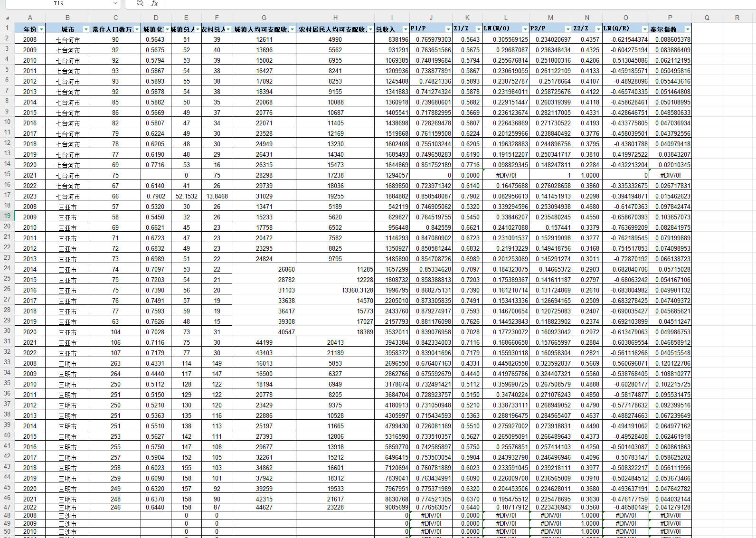Click the 三明市 cell in row 33
This screenshot has height=538, width=756.
pos(67,363)
